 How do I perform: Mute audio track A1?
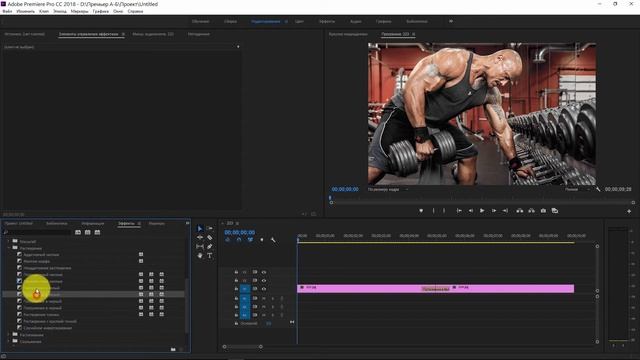click(x=264, y=299)
